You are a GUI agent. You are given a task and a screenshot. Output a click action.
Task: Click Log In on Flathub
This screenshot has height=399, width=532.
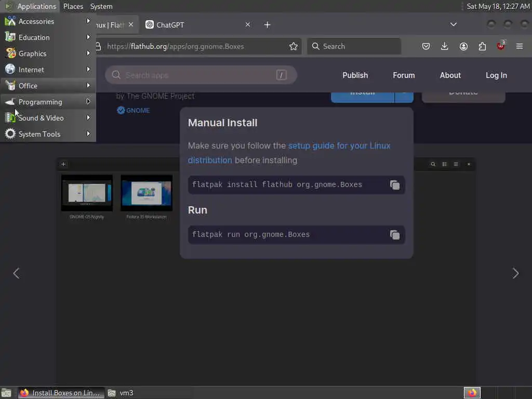(496, 75)
